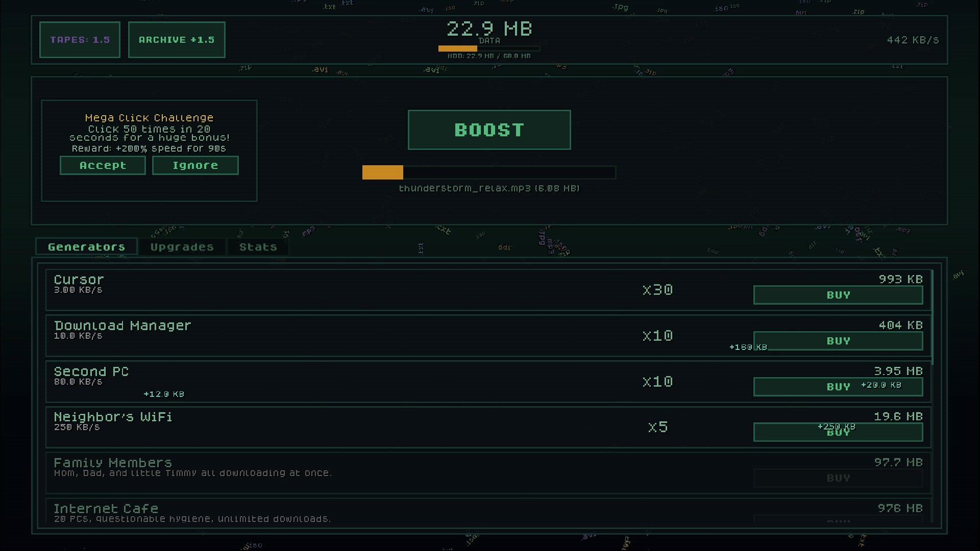The image size is (980, 551).
Task: Buy the Neighbor's WiFi generator
Action: click(838, 432)
